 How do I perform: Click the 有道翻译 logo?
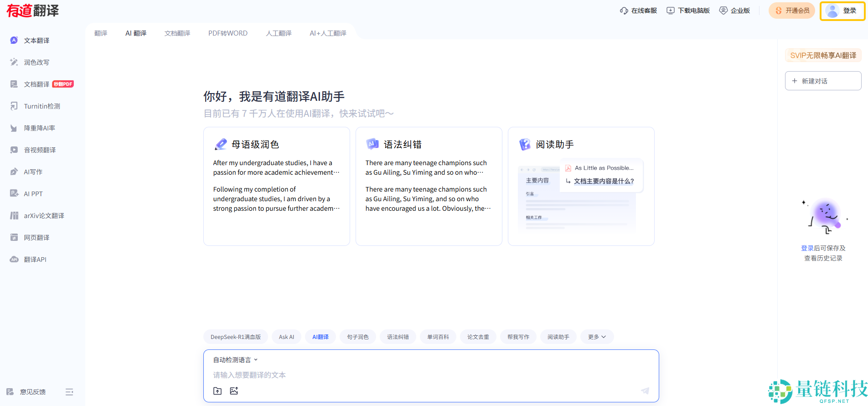[33, 10]
